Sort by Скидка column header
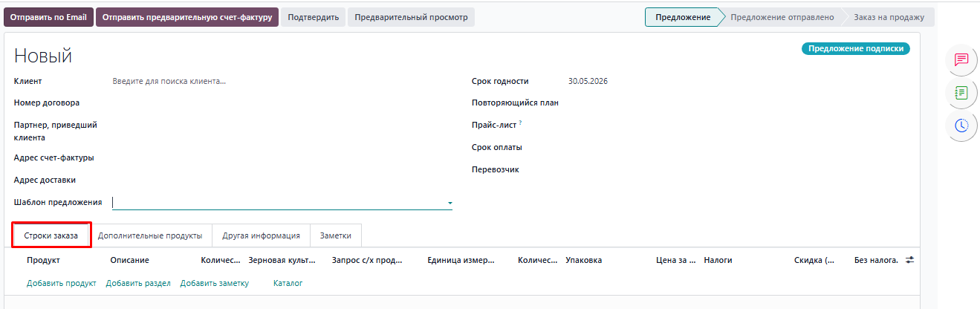The image size is (980, 309). [814, 260]
